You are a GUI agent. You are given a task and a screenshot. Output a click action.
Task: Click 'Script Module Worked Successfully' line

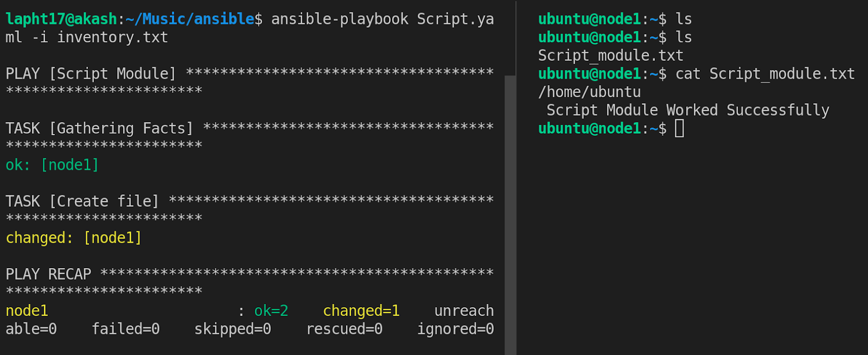[688, 110]
